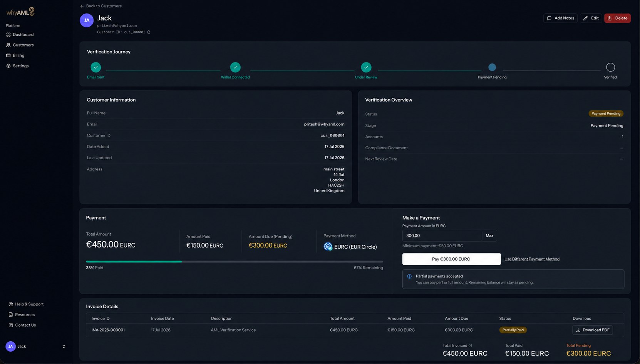
Task: Click the speech bubble icon on Add Notes
Action: tap(550, 18)
